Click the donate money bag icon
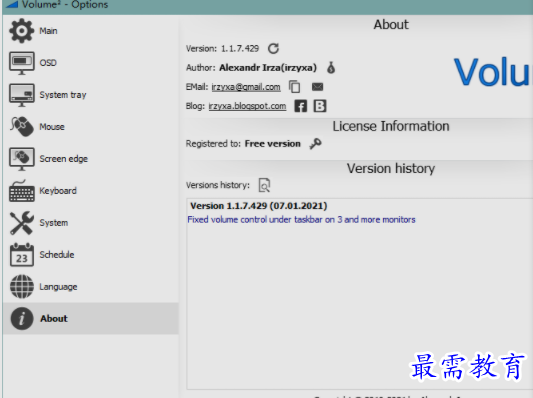The height and width of the screenshot is (398, 533). click(x=331, y=68)
